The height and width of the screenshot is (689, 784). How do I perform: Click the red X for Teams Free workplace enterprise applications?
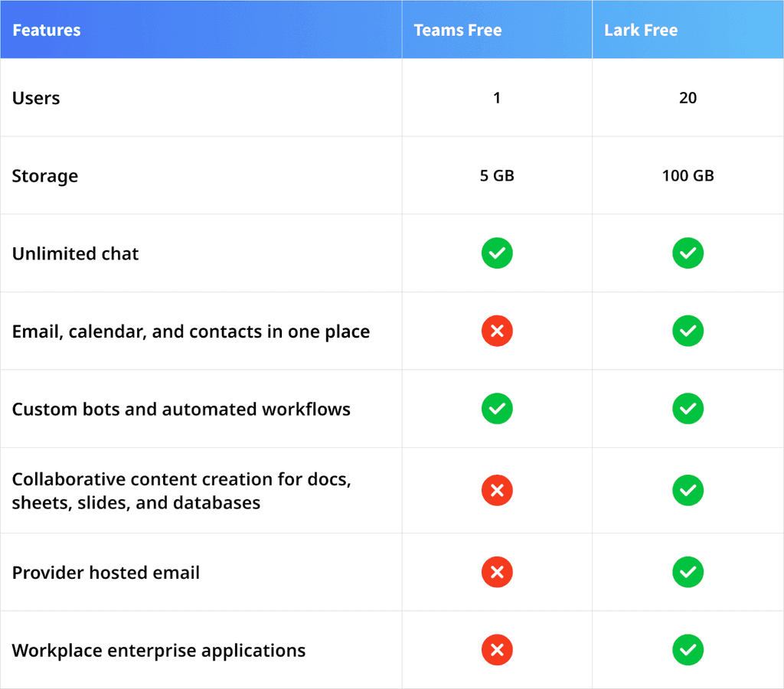point(497,650)
